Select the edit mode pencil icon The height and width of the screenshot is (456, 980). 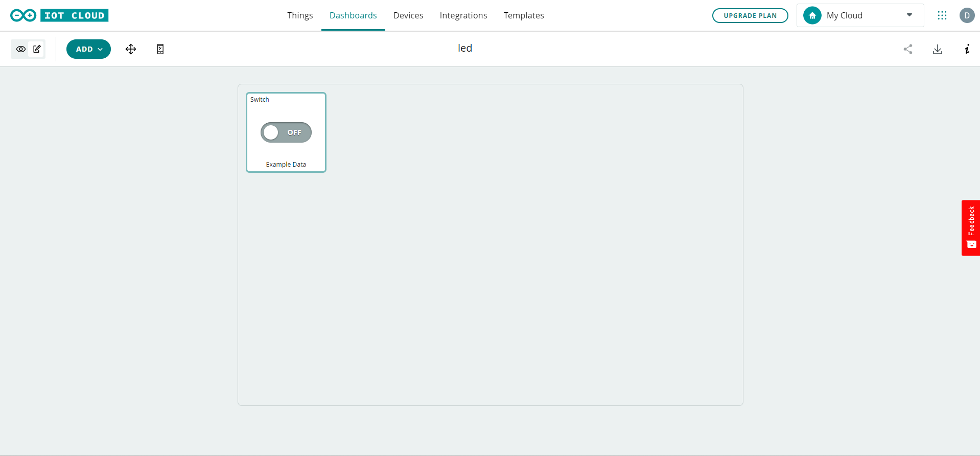pos(37,49)
